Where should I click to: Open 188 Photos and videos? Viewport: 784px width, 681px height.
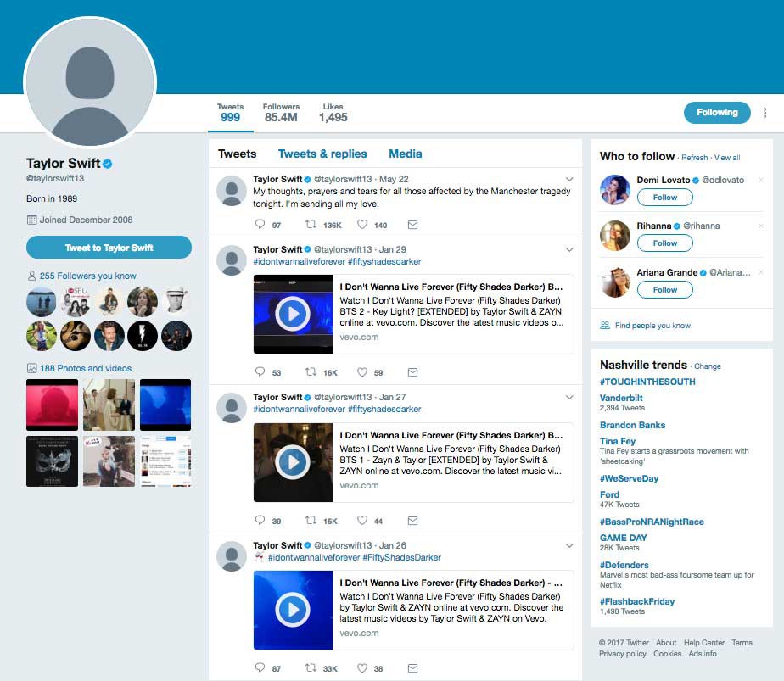click(86, 368)
